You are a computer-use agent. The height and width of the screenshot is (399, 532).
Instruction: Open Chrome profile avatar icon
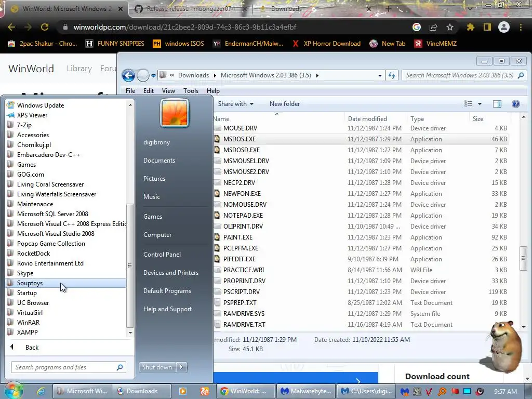coord(504,27)
